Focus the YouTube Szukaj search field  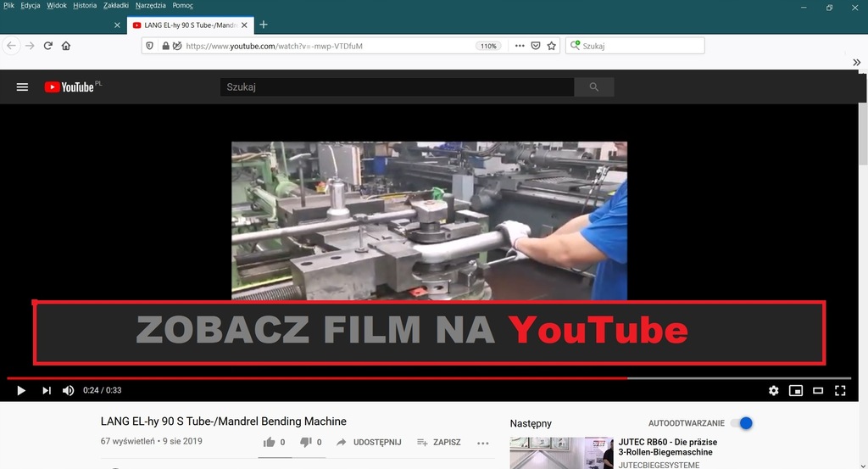[x=397, y=87]
